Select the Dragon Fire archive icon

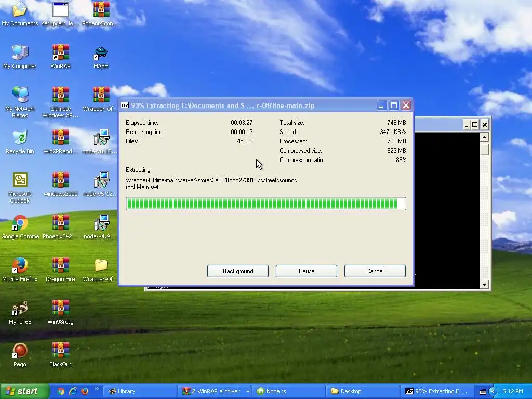point(60,270)
